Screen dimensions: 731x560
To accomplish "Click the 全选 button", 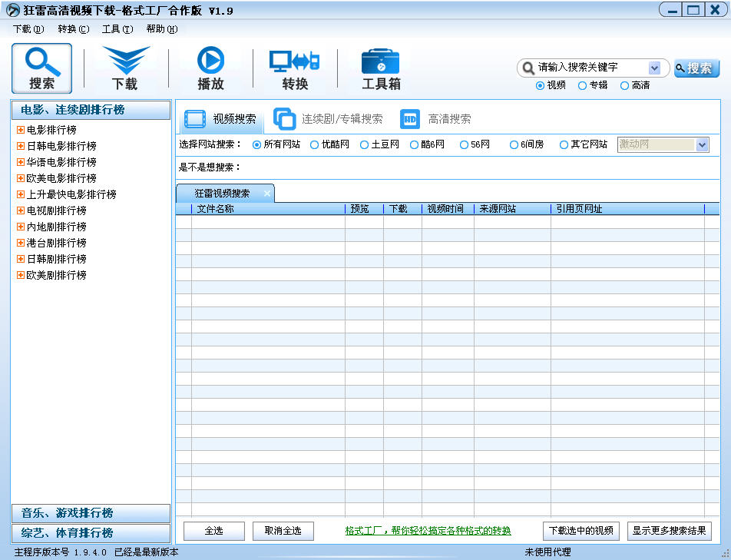I will (x=214, y=531).
